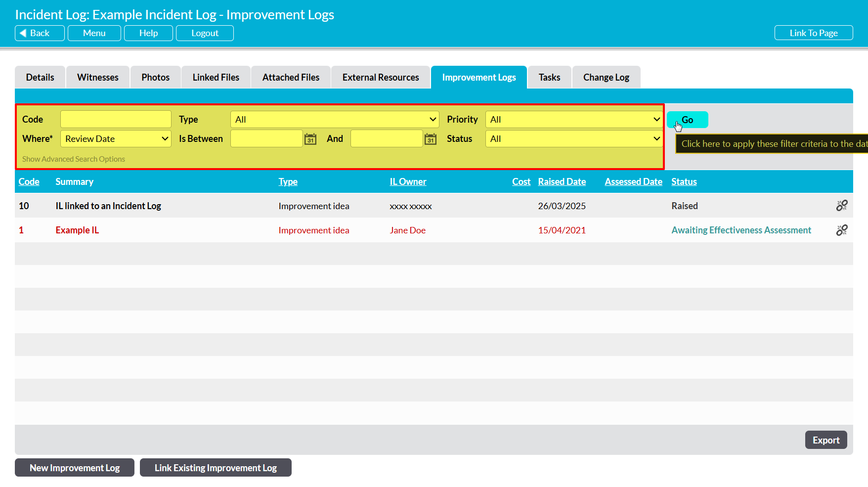Switch to the Tasks tab
868x487 pixels.
pyautogui.click(x=550, y=77)
